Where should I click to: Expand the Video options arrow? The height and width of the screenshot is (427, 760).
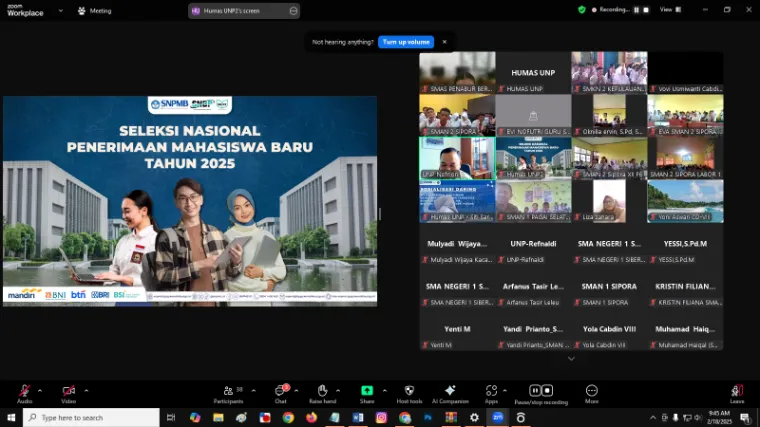86,389
